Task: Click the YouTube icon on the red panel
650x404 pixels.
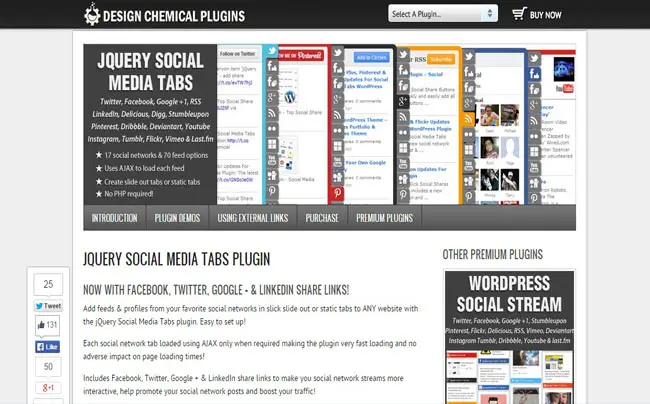Action: click(x=338, y=162)
